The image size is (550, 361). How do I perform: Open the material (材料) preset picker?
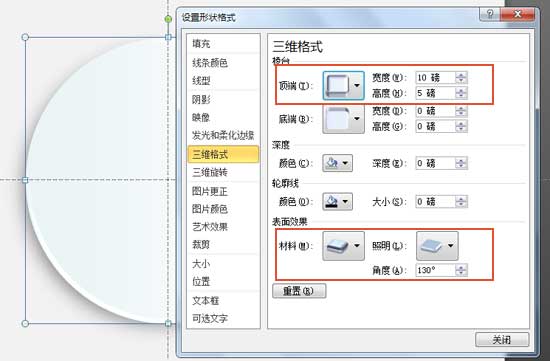(343, 246)
